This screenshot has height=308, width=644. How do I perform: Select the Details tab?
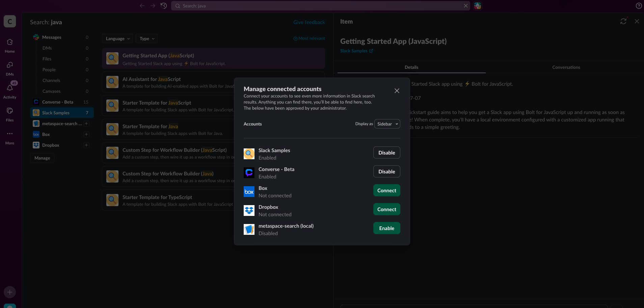(411, 67)
